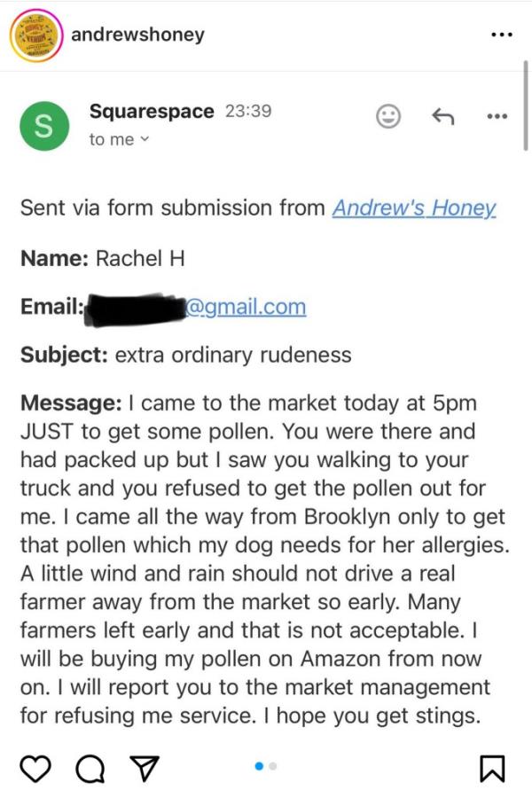Viewport: 532px width, 798px height.
Task: Click the @gmail.com email address link
Action: tap(246, 307)
